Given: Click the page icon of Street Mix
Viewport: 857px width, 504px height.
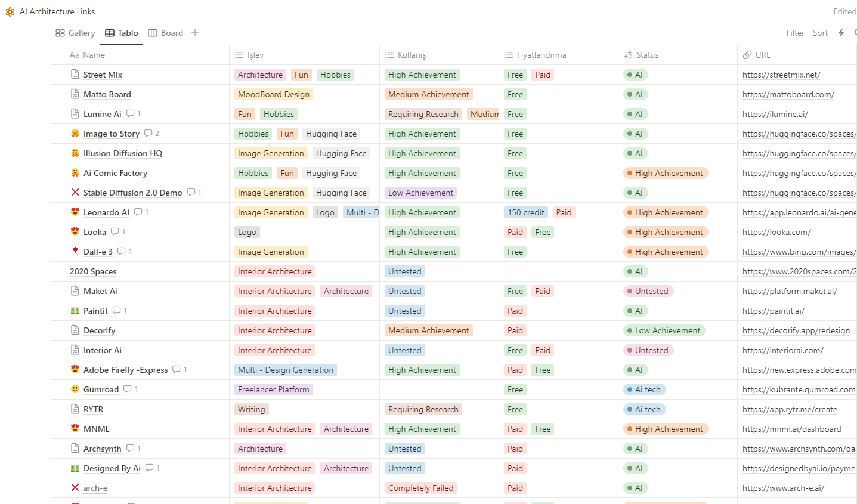Looking at the screenshot, I should click(75, 75).
